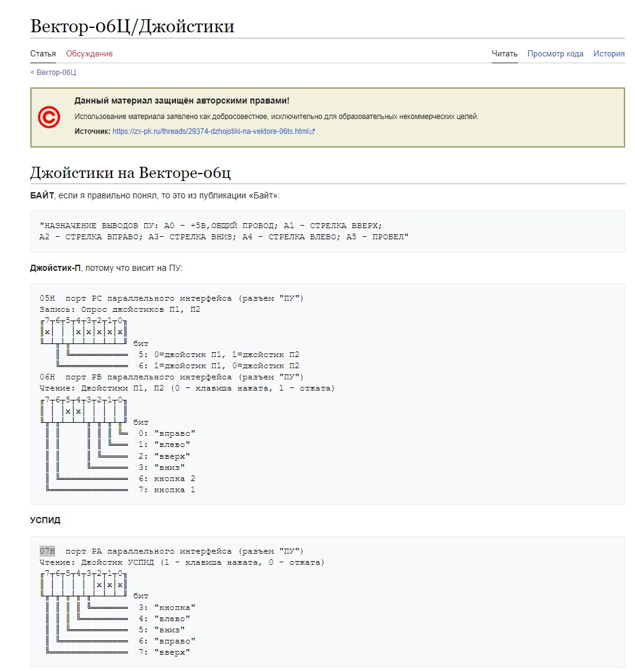Viewport: 635px width, 672px height.
Task: Click the page title Вектор-06Ц/Джойстики
Action: pos(132,27)
